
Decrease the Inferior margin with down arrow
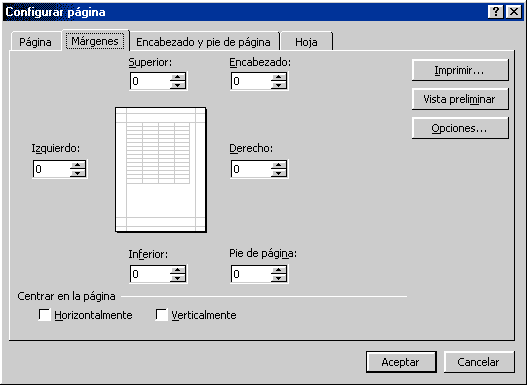point(177,278)
